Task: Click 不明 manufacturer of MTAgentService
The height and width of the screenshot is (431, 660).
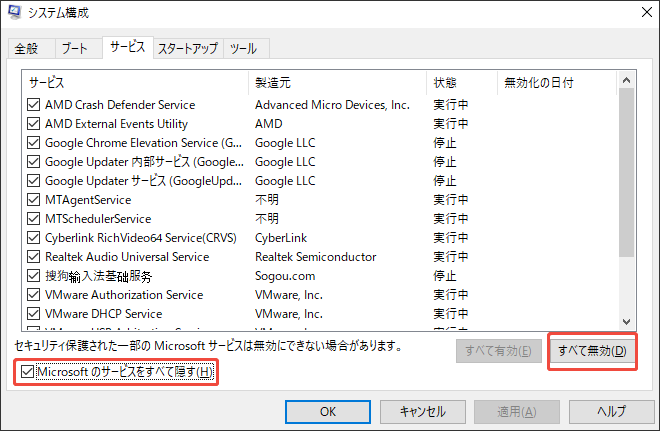Action: [267, 200]
